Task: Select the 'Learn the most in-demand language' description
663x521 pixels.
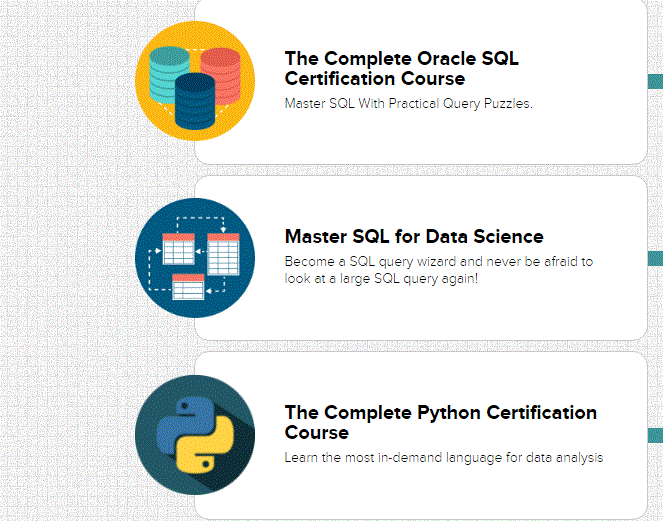Action: [x=444, y=458]
